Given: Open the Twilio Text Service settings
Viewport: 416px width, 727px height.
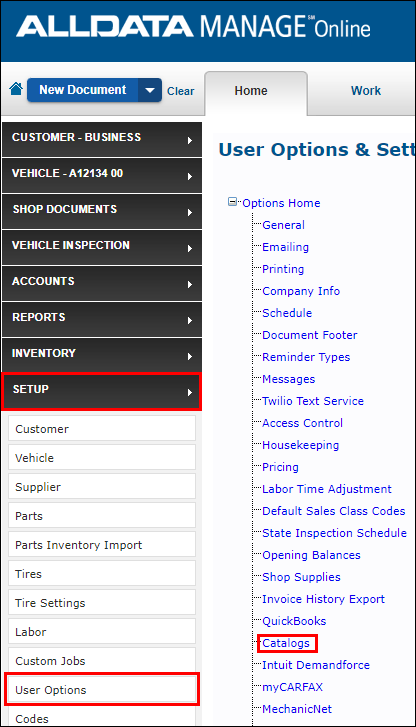Looking at the screenshot, I should (x=313, y=401).
